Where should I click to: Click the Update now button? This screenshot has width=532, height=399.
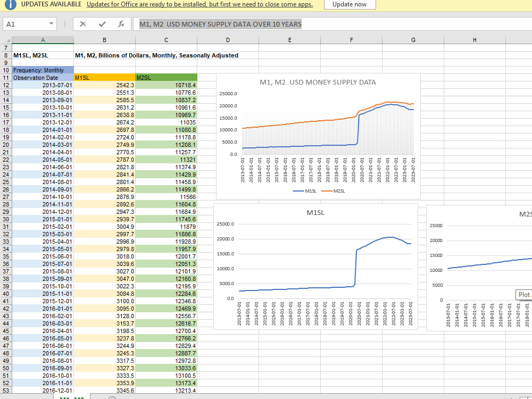350,4
